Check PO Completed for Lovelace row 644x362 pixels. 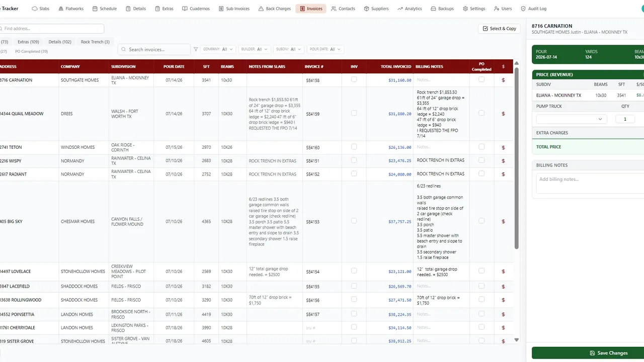tap(481, 271)
